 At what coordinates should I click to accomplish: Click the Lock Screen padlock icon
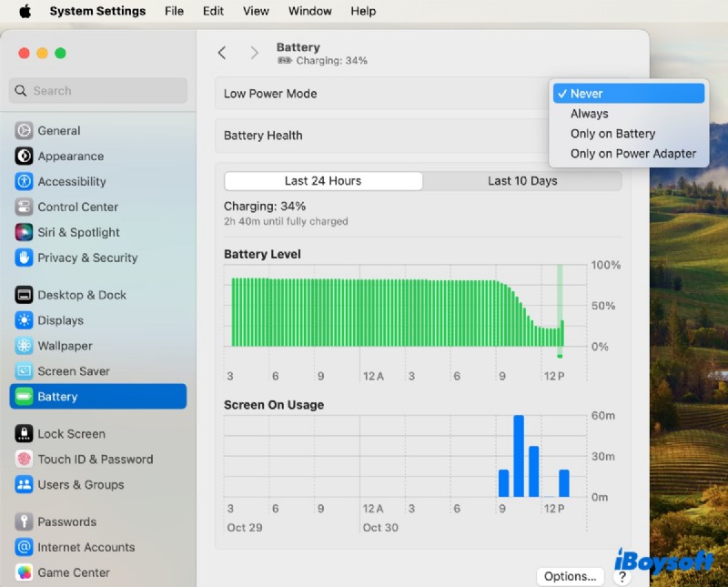(x=24, y=434)
